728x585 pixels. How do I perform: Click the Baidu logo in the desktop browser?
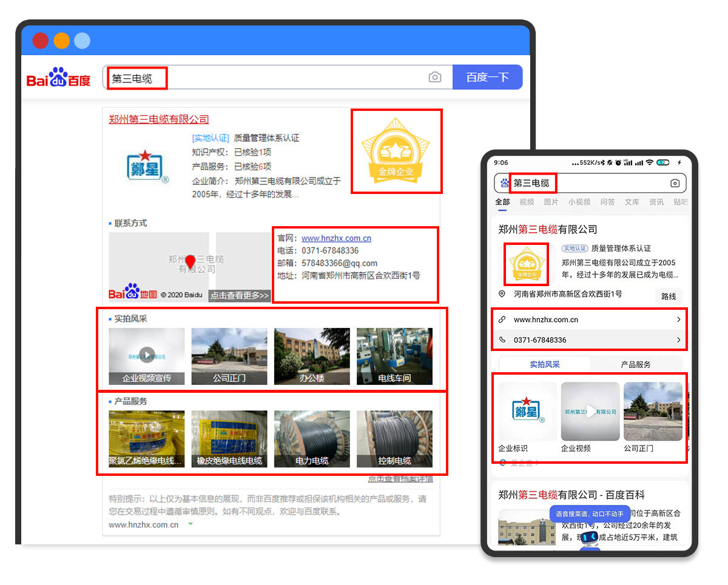pyautogui.click(x=58, y=77)
